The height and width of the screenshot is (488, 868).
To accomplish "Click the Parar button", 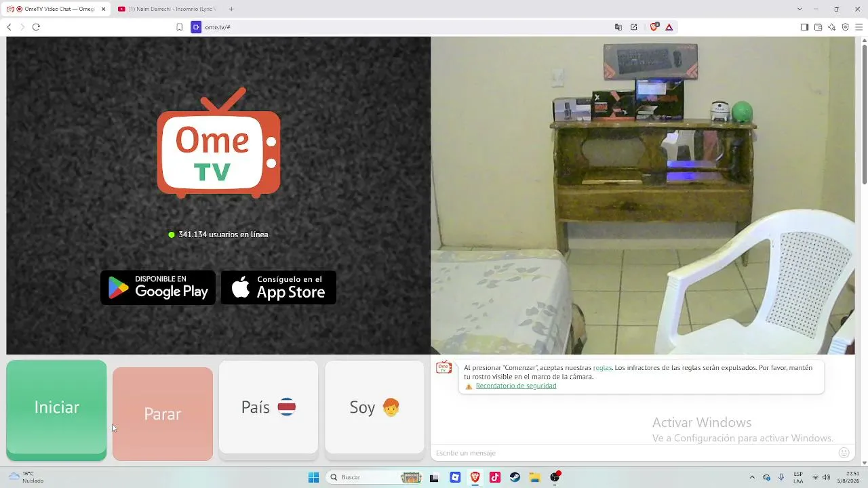I will click(163, 414).
